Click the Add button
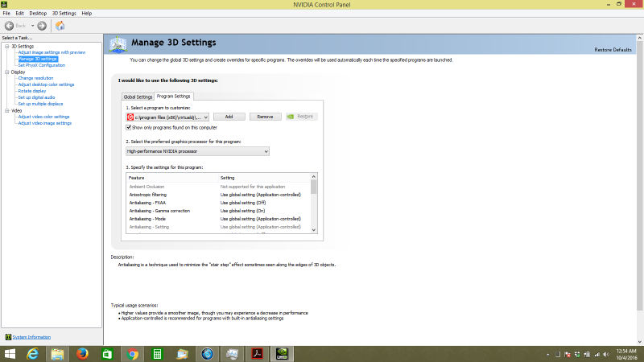Screen dimensions: 644x362 [229, 117]
